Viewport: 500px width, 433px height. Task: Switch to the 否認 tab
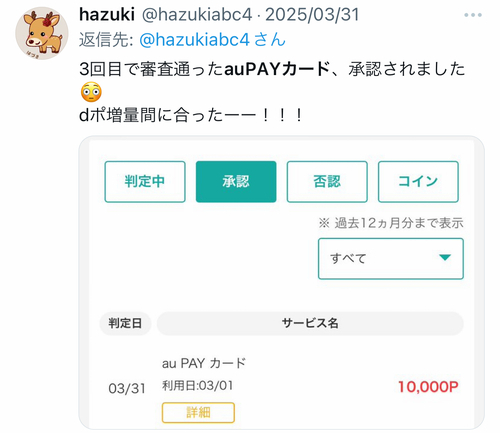[x=327, y=182]
